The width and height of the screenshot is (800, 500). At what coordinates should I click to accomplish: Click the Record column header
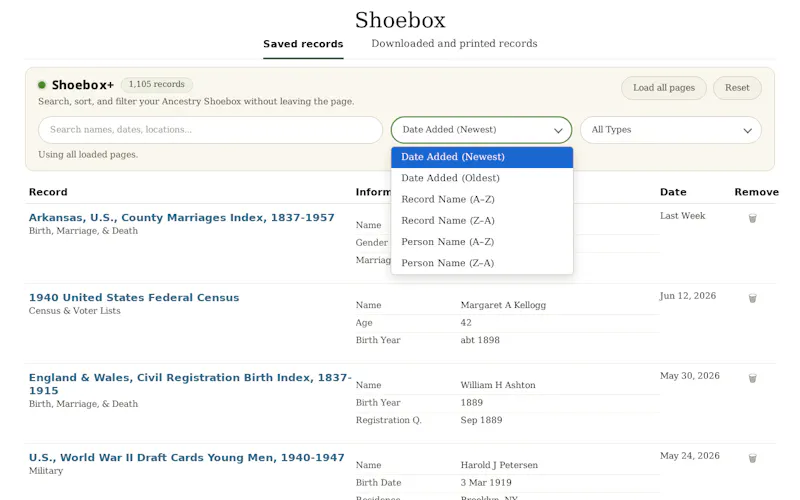pyautogui.click(x=48, y=192)
